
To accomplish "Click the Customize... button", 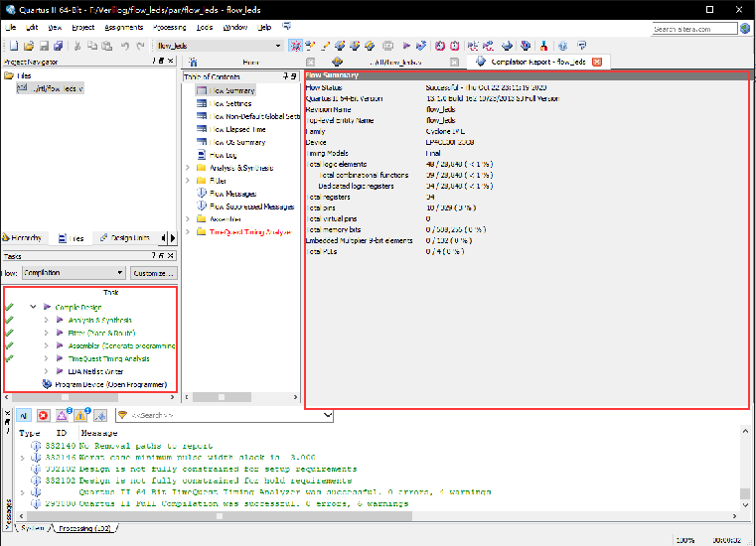I will 153,273.
